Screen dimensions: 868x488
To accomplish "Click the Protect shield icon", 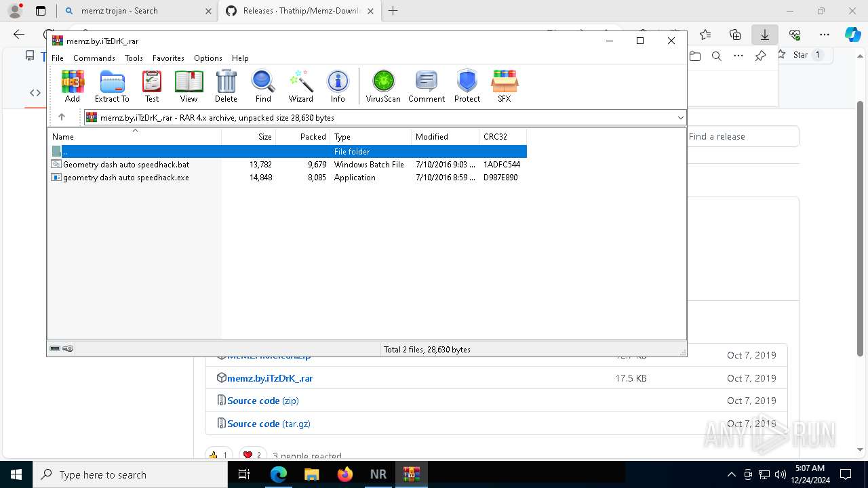I will coord(467,86).
